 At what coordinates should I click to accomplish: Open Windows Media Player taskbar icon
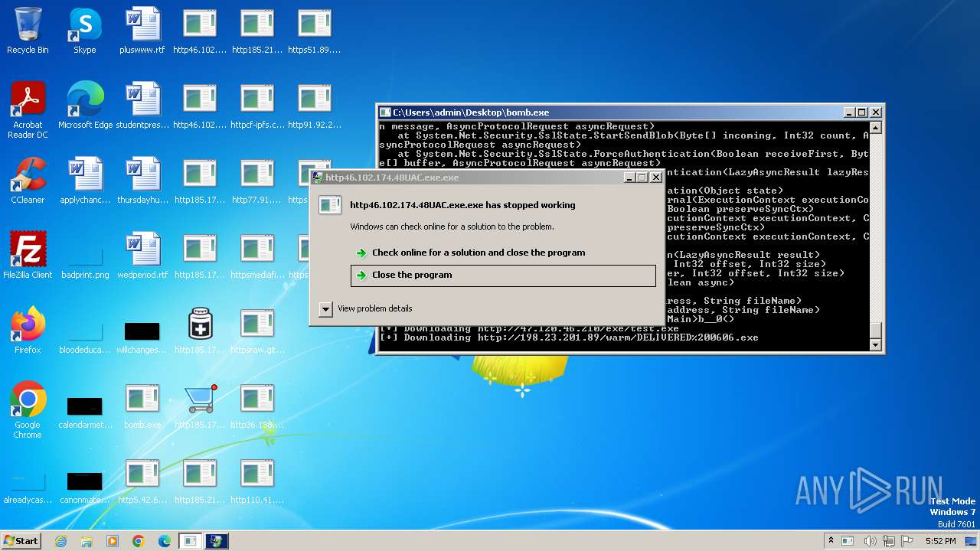tap(113, 541)
